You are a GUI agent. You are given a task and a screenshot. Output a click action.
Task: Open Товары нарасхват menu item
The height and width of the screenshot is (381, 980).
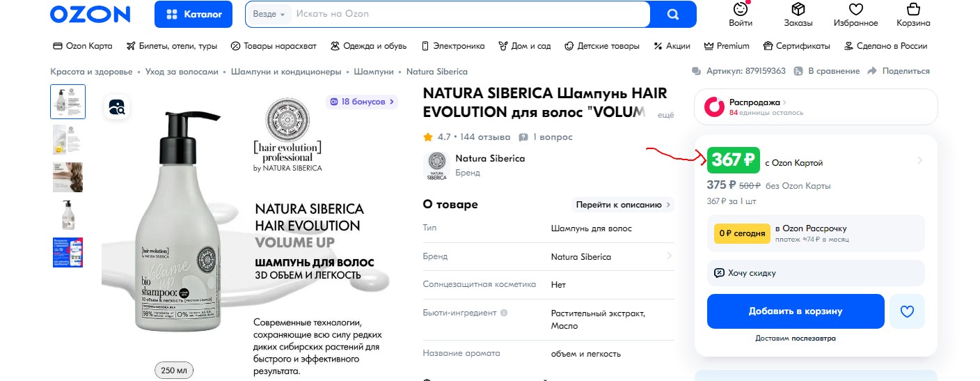tap(274, 46)
